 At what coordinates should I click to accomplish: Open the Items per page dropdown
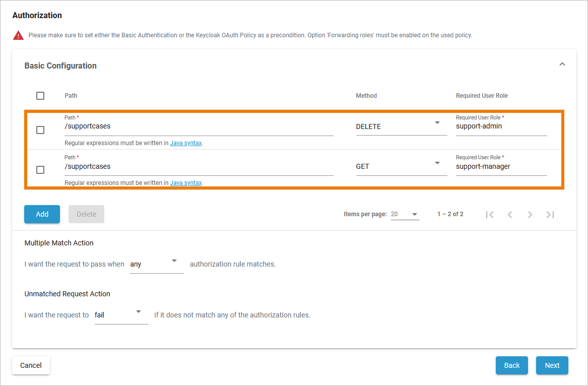click(405, 214)
